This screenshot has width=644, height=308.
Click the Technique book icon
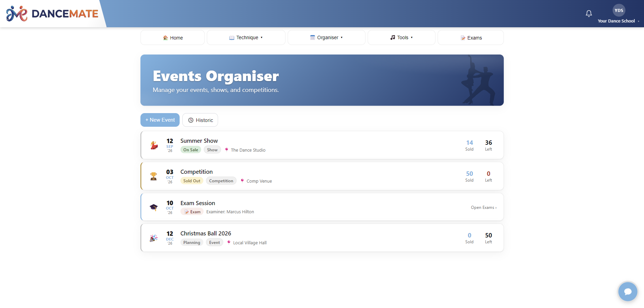pyautogui.click(x=232, y=38)
